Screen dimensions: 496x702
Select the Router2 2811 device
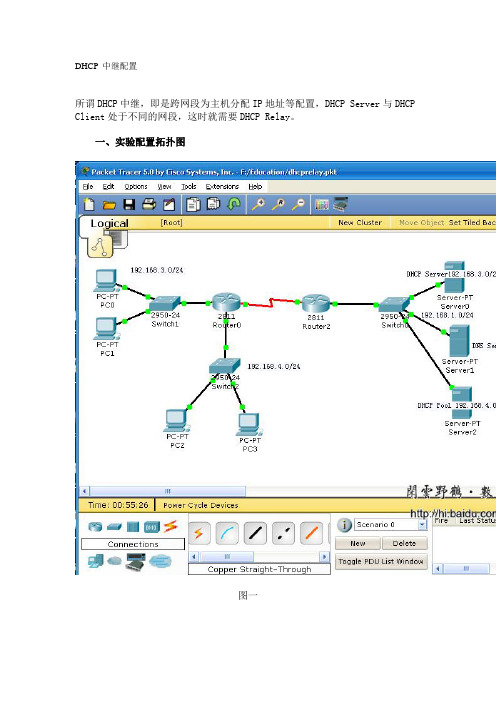(x=316, y=303)
